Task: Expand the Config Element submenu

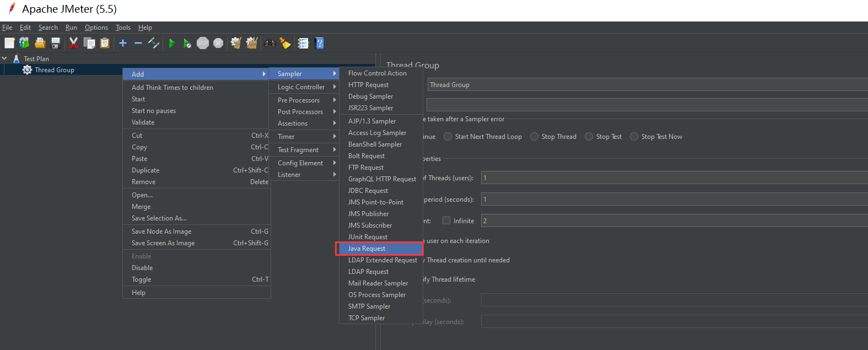Action: (304, 163)
